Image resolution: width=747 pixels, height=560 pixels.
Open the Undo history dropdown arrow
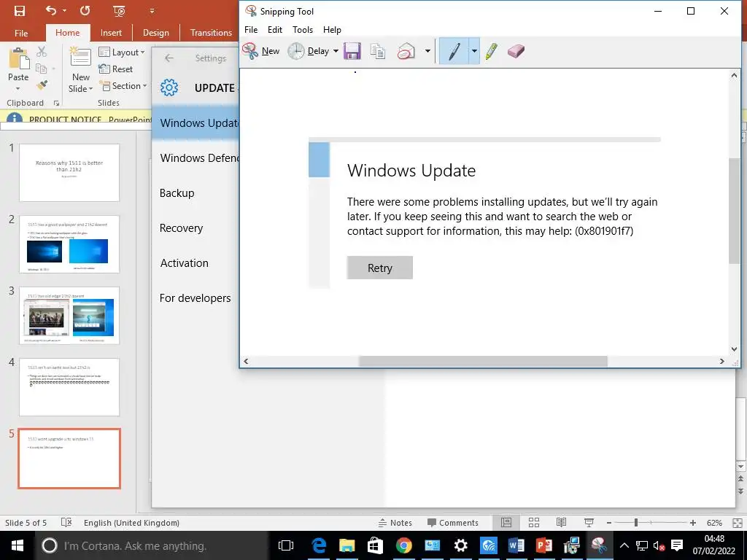coord(64,10)
